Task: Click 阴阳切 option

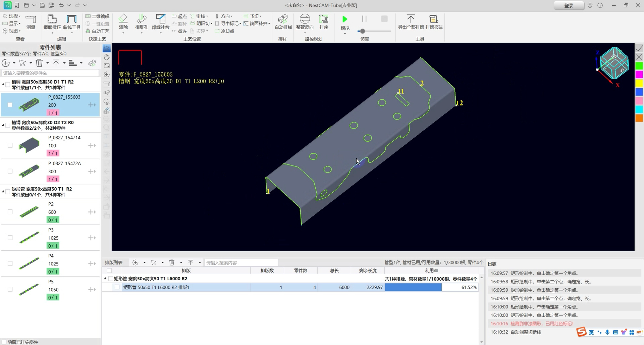Action: (x=201, y=23)
